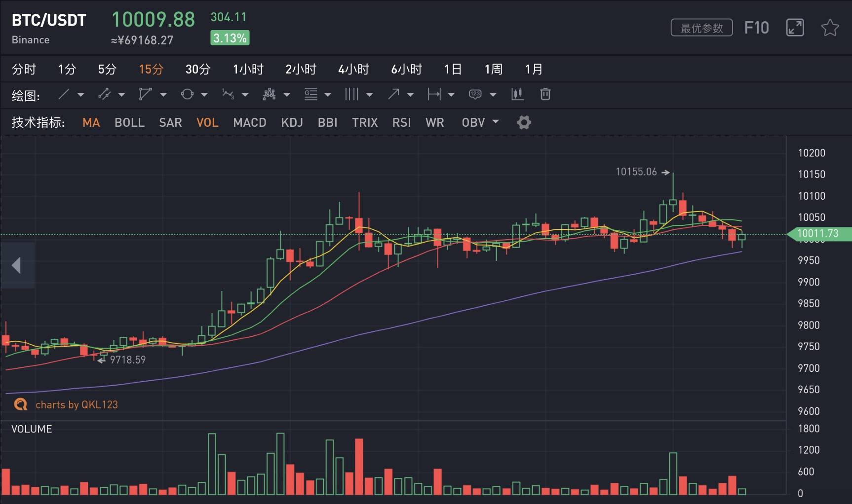Expand the parallel channel tool options
The height and width of the screenshot is (504, 852).
(121, 95)
